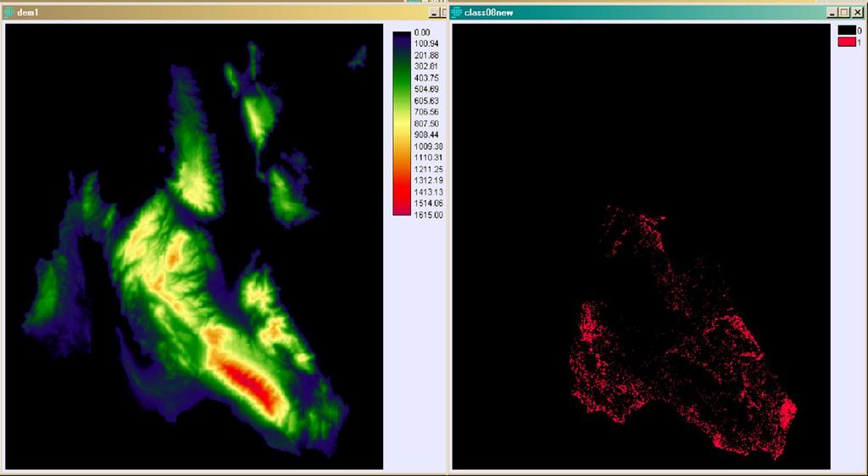Maximize the class08new window
868x476 pixels.
(x=843, y=12)
